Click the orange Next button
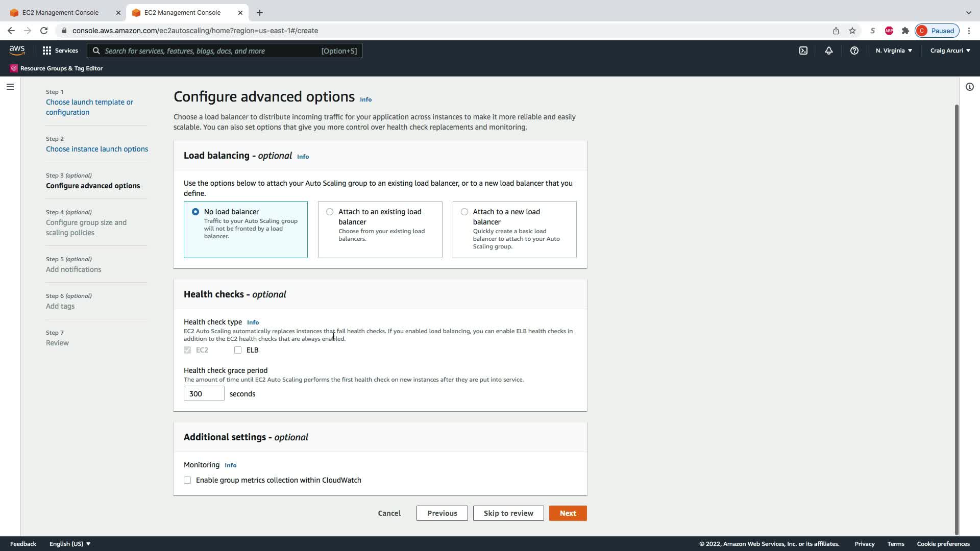 coord(568,513)
